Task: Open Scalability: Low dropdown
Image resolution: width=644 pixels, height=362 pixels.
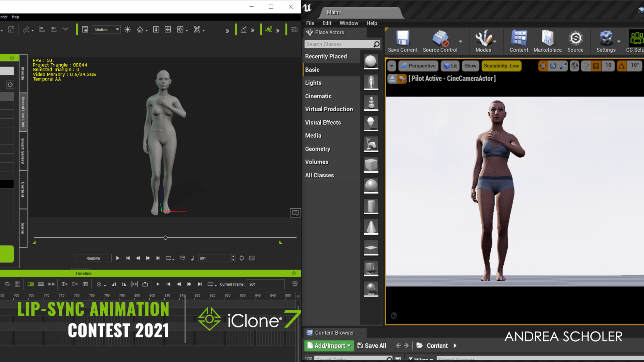Action: coord(501,66)
